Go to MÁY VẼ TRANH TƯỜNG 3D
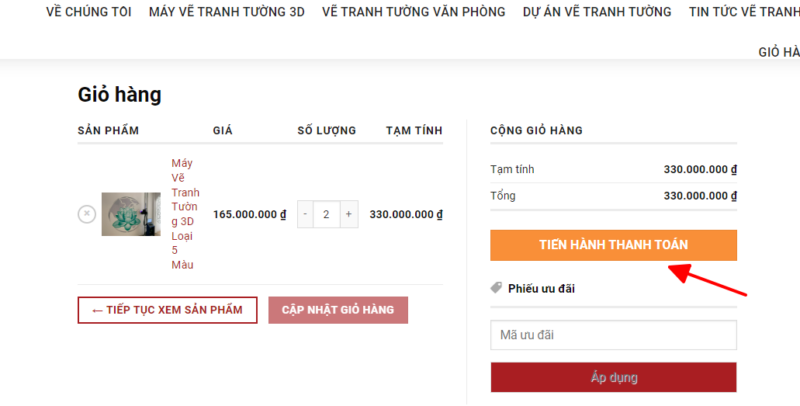The image size is (800, 406). tap(226, 12)
